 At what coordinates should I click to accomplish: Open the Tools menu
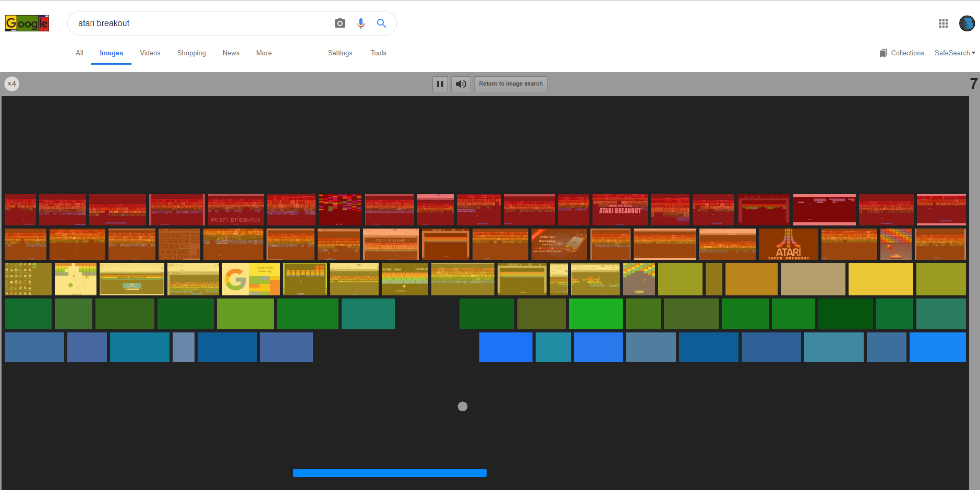click(379, 53)
